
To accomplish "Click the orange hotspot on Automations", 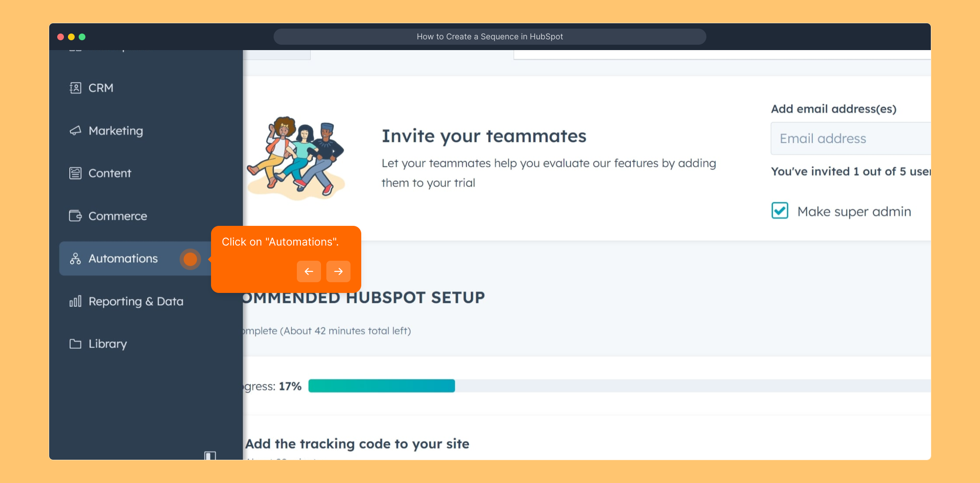I will 190,259.
